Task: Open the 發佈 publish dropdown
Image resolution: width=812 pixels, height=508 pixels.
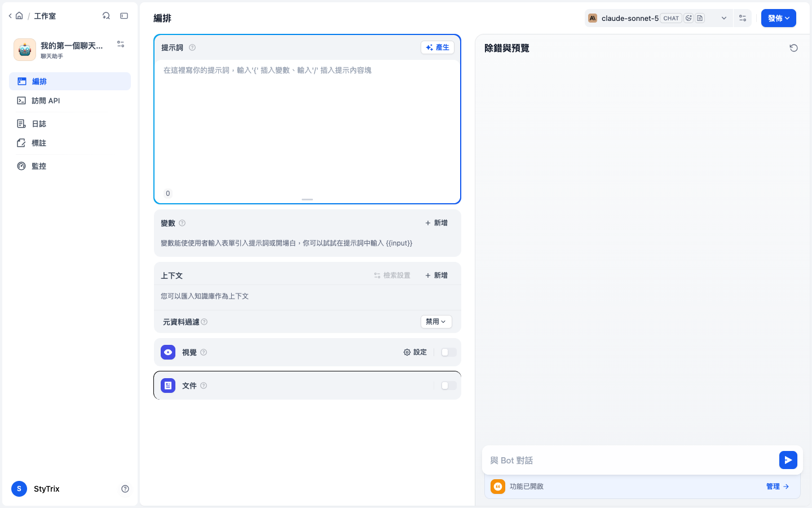Action: [x=779, y=18]
